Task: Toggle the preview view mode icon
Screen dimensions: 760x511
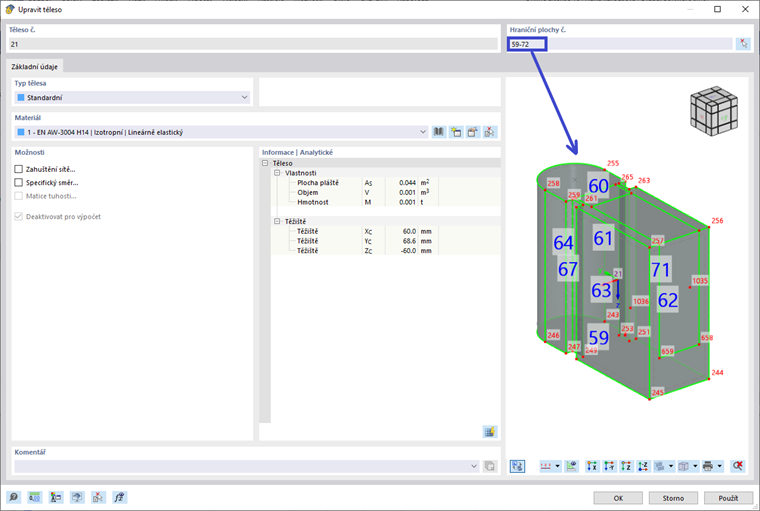Action: [517, 466]
